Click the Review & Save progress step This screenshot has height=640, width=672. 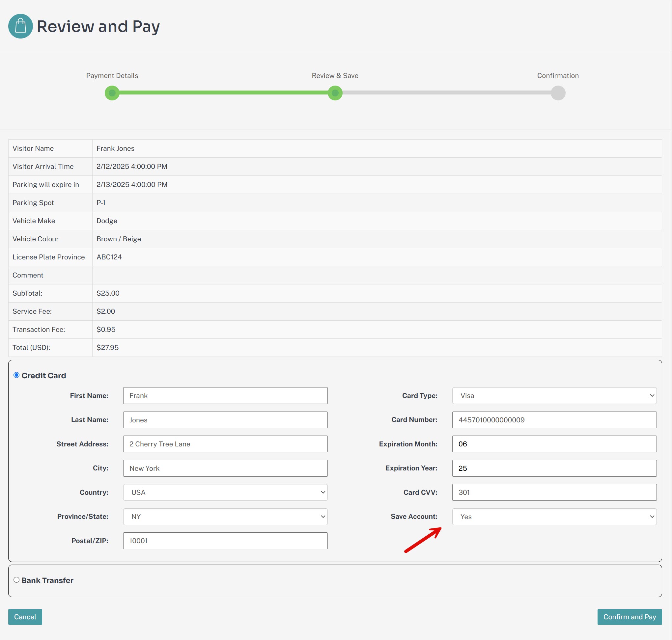click(335, 93)
